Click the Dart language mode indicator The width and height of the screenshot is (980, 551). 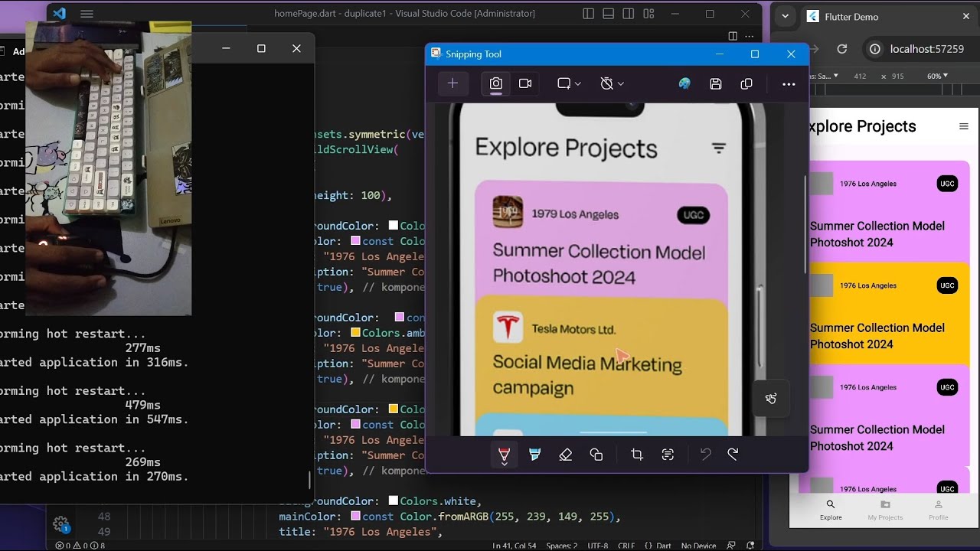[x=658, y=546]
